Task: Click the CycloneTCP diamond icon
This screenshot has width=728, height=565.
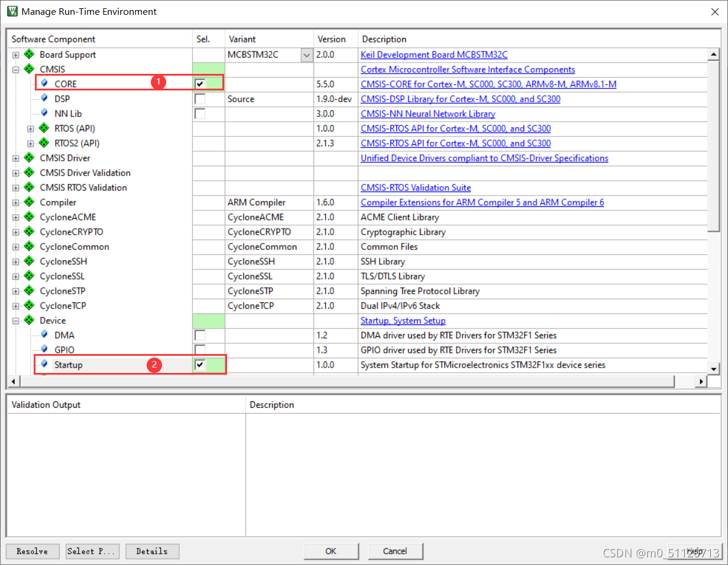Action: click(29, 306)
